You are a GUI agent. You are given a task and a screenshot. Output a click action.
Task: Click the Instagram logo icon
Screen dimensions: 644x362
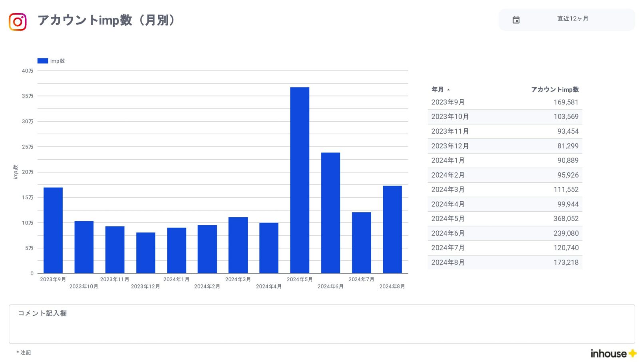click(x=18, y=22)
